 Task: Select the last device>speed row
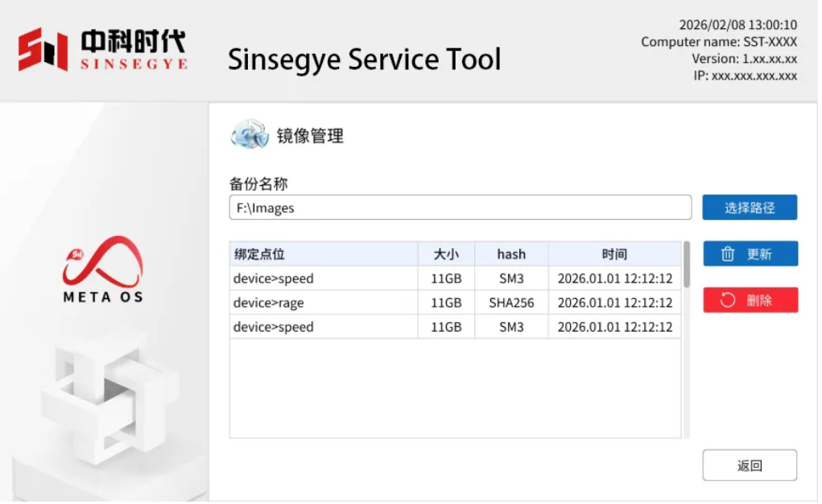pyautogui.click(x=455, y=327)
